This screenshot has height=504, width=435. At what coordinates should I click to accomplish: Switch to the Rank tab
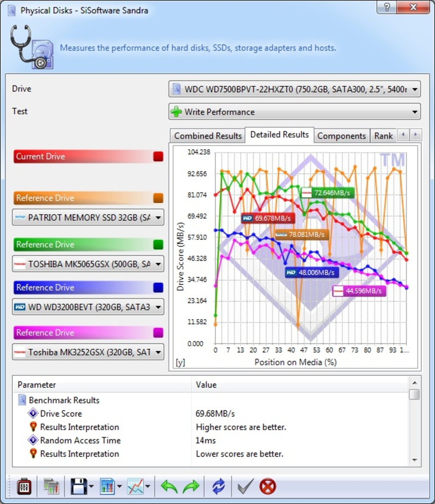coord(383,136)
